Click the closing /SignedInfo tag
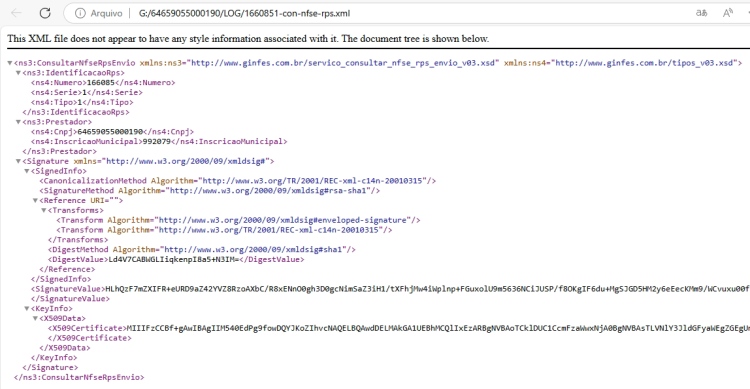Viewport: 750px width, 389px height. click(x=61, y=279)
